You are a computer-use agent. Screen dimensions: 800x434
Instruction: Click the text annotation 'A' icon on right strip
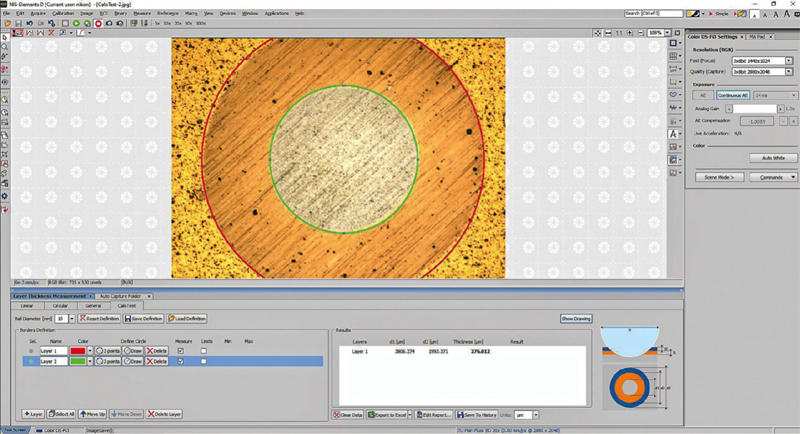(673, 134)
